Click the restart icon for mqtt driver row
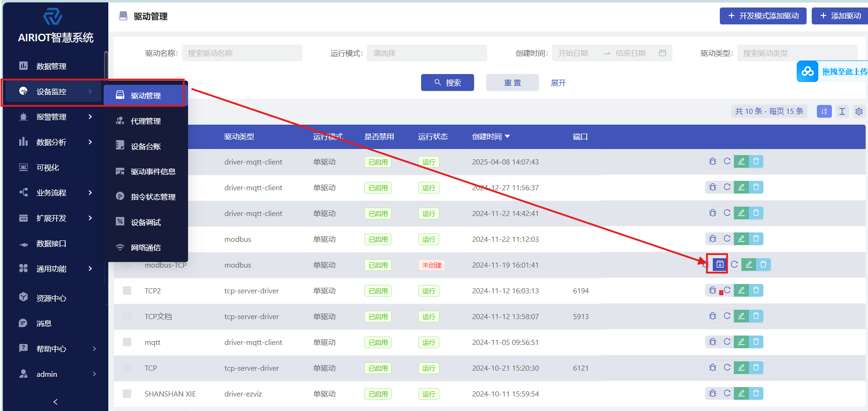This screenshot has width=868, height=411. [x=727, y=342]
